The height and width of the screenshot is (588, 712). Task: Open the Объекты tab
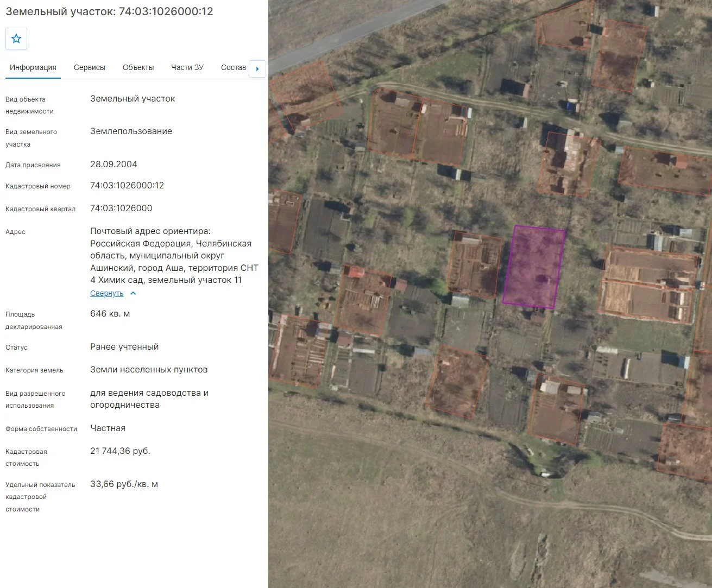click(138, 67)
